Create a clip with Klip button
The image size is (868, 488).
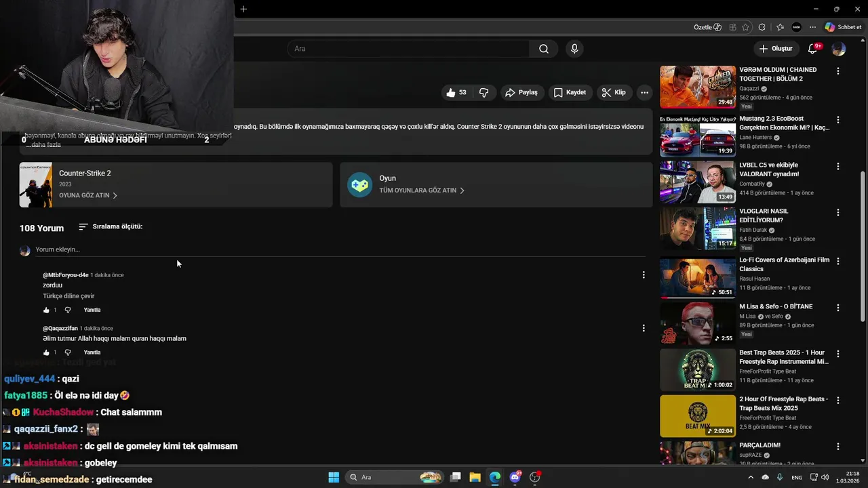click(614, 93)
